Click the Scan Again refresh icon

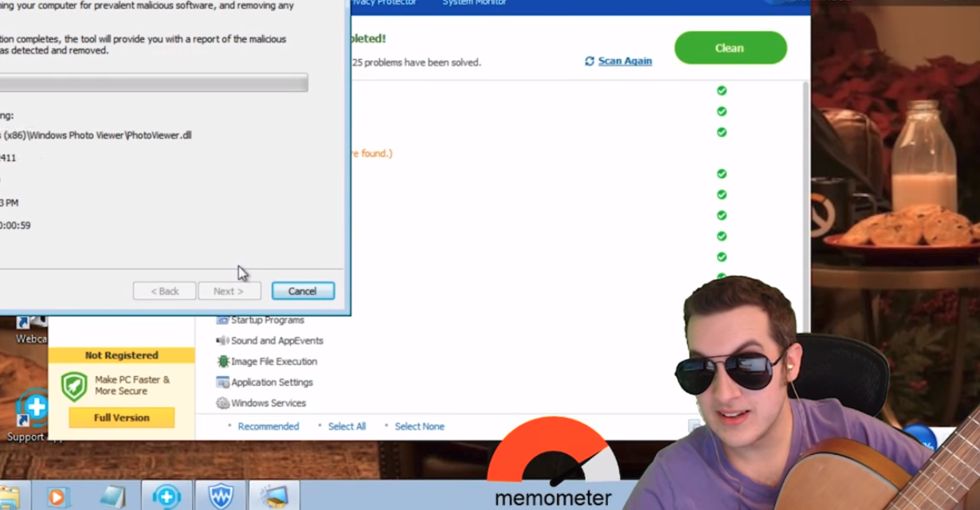click(590, 61)
